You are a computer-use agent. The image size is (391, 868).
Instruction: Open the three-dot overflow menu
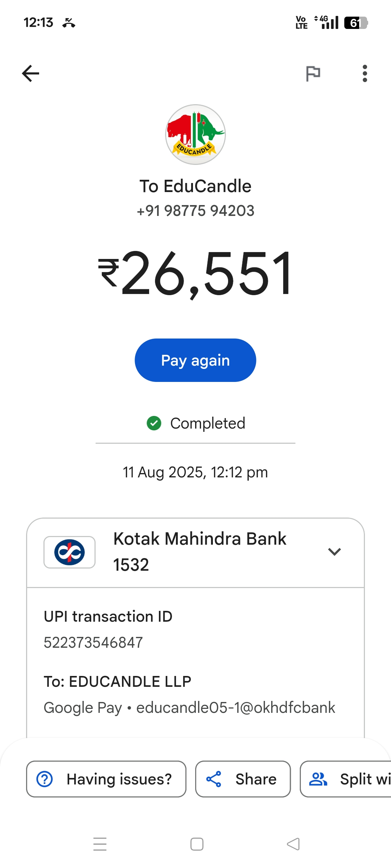pos(365,73)
